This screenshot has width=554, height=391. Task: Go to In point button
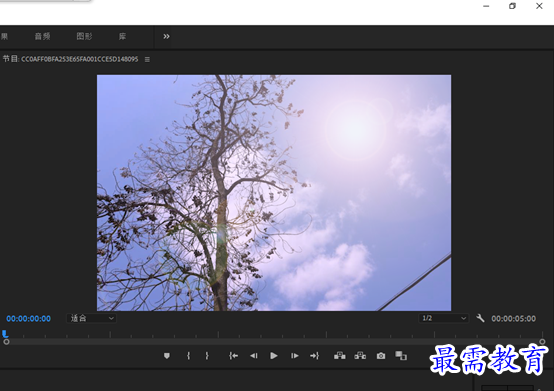click(233, 356)
